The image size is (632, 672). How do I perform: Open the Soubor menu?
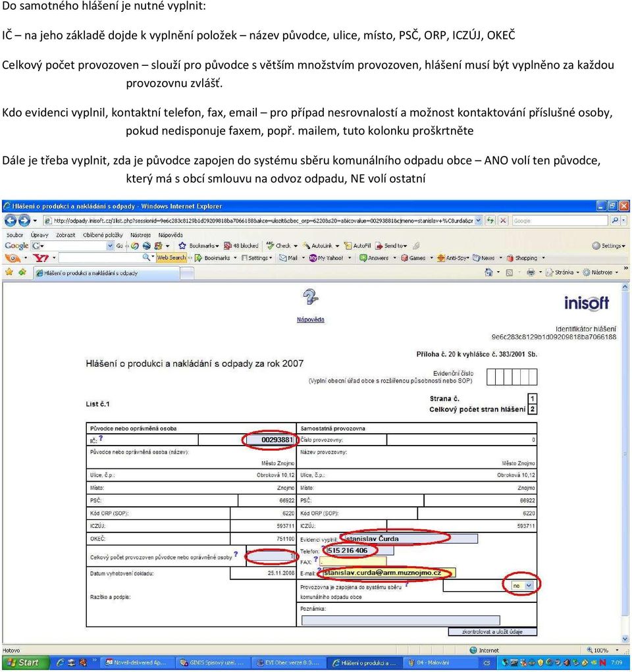pos(14,235)
